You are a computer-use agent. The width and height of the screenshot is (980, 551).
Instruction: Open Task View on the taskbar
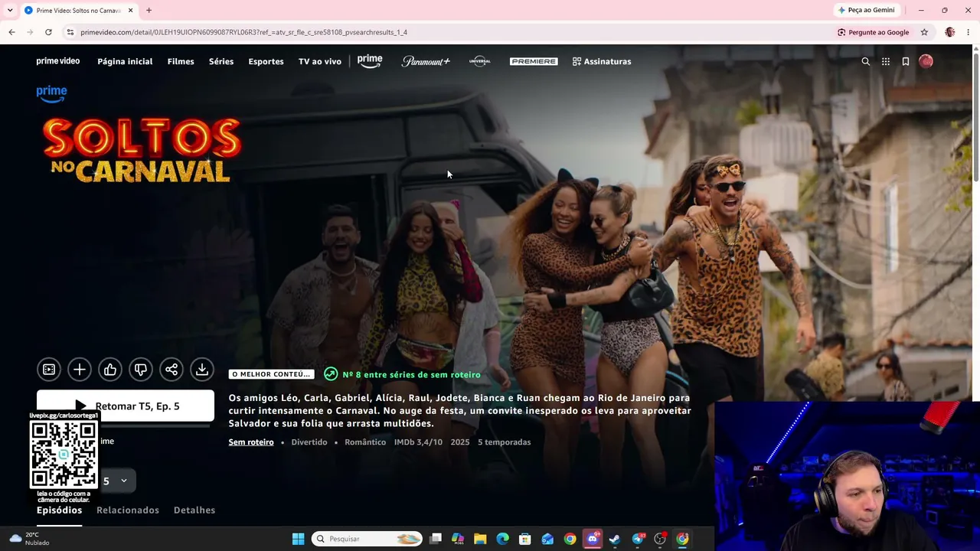click(436, 539)
